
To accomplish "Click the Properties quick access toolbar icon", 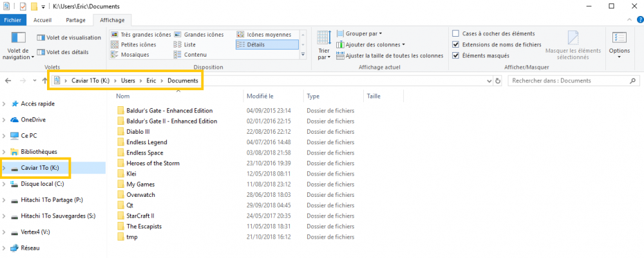I will [x=23, y=6].
